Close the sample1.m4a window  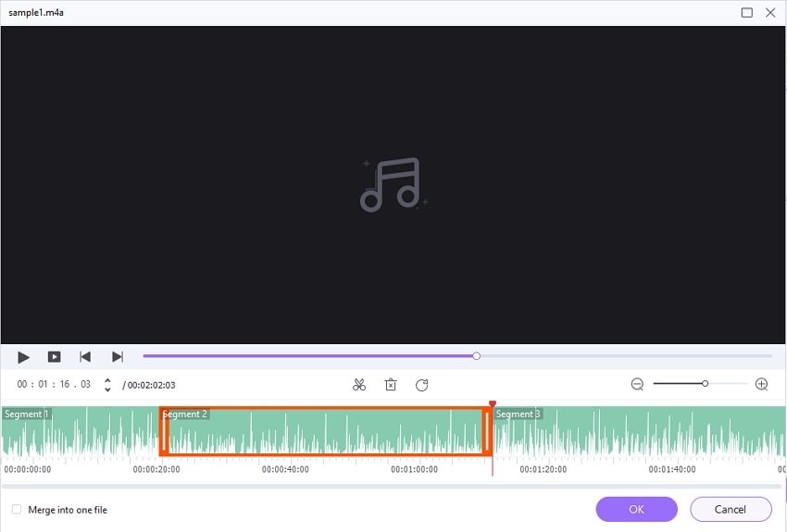(770, 13)
